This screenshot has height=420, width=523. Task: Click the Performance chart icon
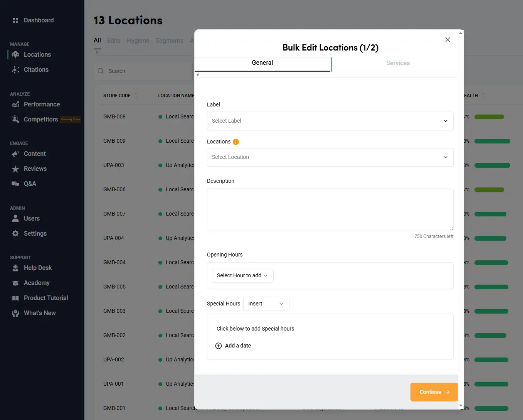pos(15,105)
